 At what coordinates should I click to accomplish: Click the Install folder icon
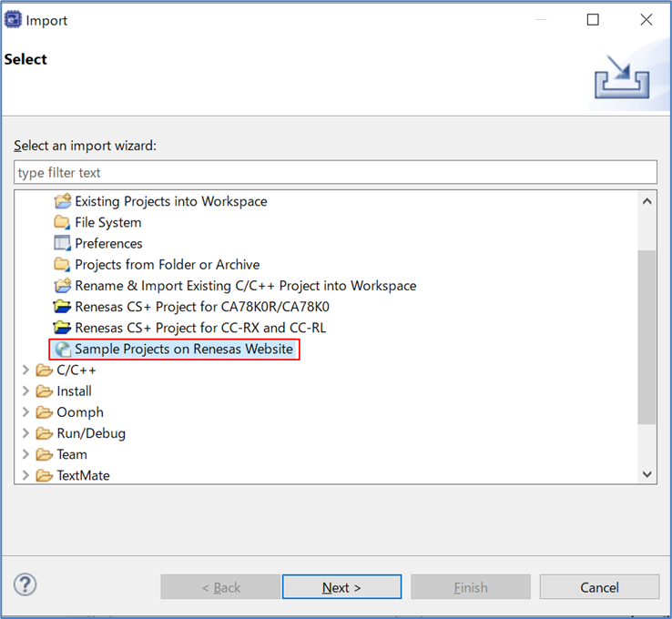[44, 391]
